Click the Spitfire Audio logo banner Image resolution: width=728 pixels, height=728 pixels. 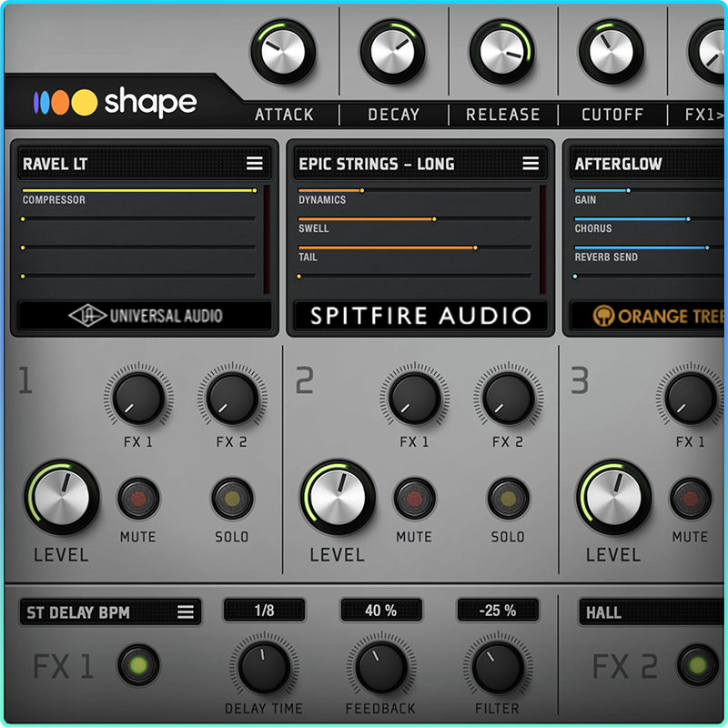420,316
